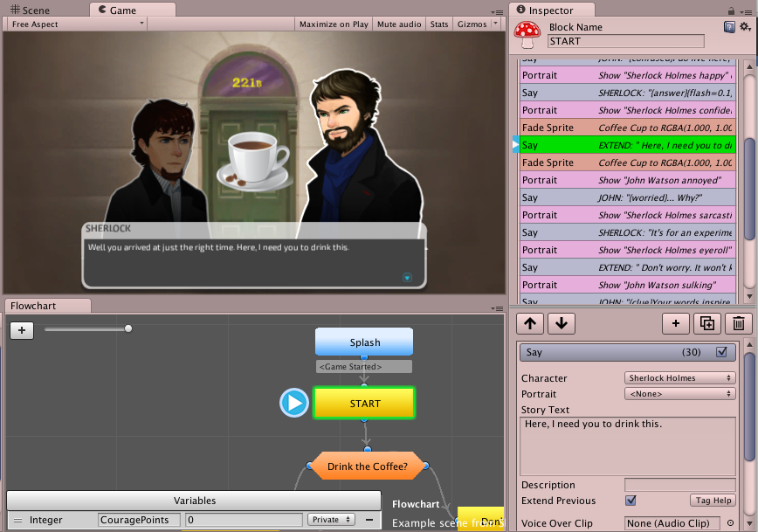The width and height of the screenshot is (758, 532).
Task: Click the Block Name field START
Action: pos(625,41)
